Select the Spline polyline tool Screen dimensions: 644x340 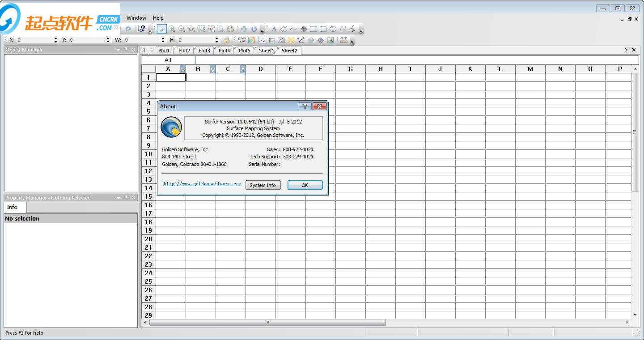[x=343, y=29]
